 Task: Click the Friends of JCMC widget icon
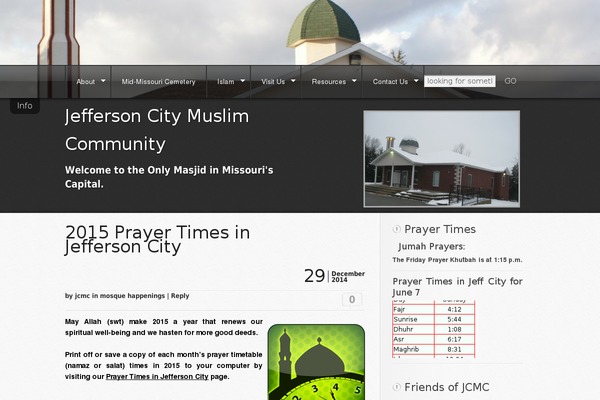coord(396,387)
